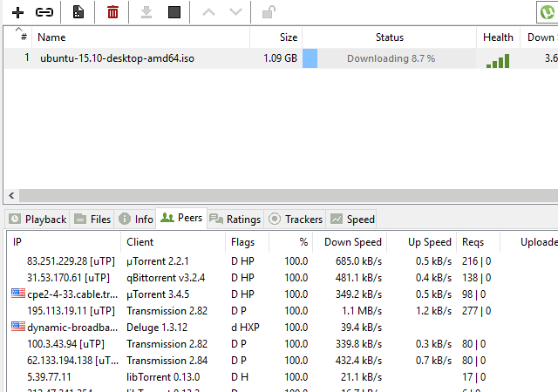Click the 481.1 kB/s down speed
This screenshot has width=558, height=392.
tap(358, 278)
